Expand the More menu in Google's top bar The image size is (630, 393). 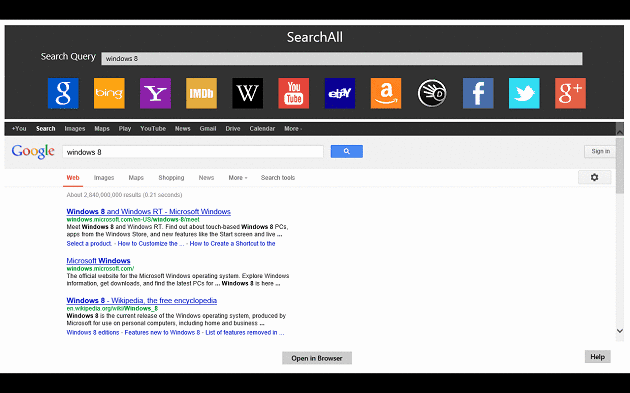pos(293,129)
